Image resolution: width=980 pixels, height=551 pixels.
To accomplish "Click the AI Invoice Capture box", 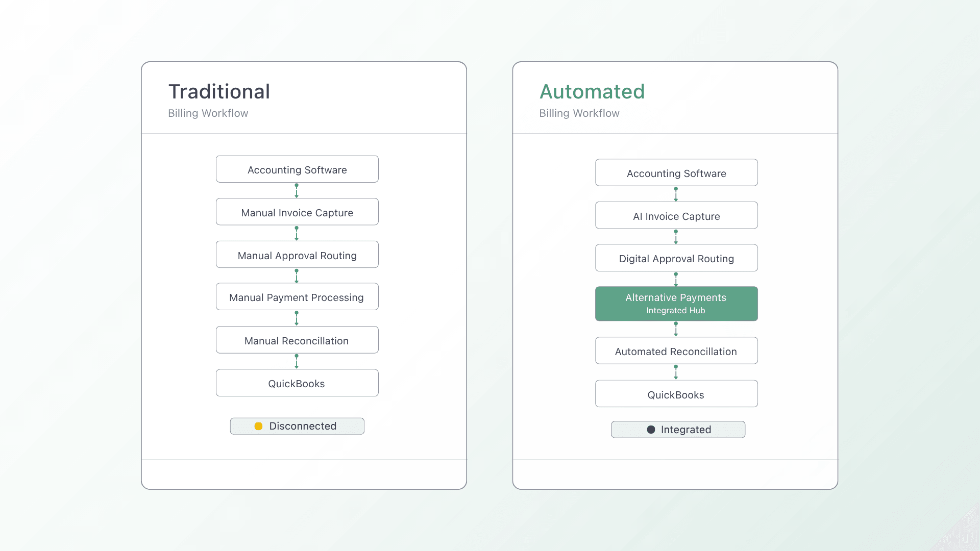I will (676, 216).
